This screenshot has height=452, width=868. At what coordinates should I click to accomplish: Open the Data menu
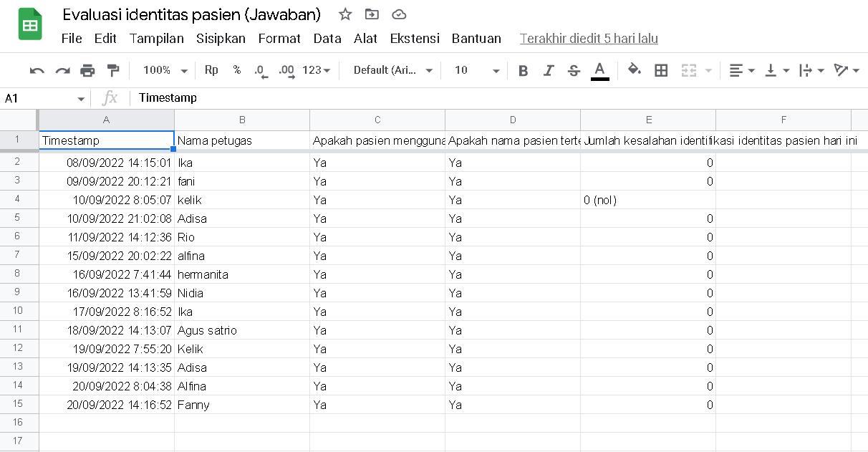click(327, 39)
